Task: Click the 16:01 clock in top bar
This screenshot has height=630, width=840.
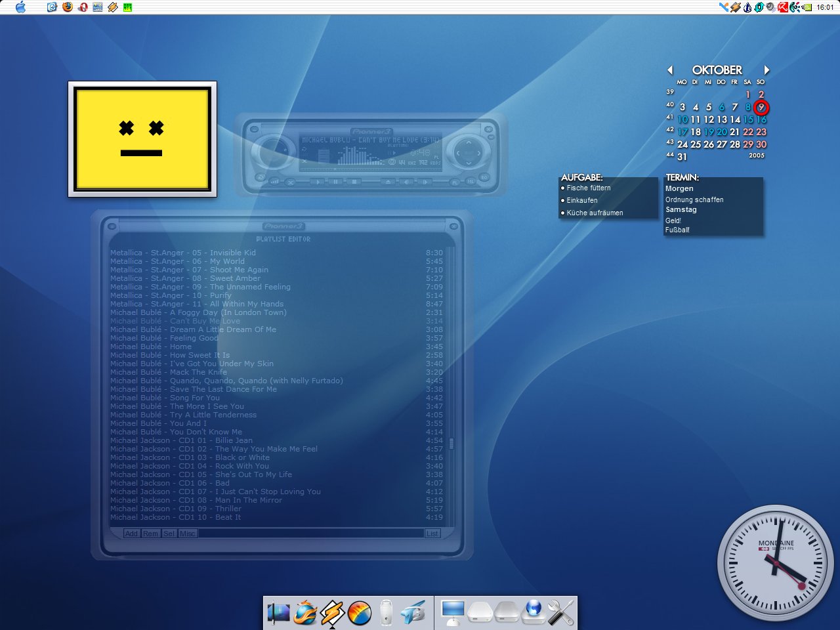Action: [826, 7]
